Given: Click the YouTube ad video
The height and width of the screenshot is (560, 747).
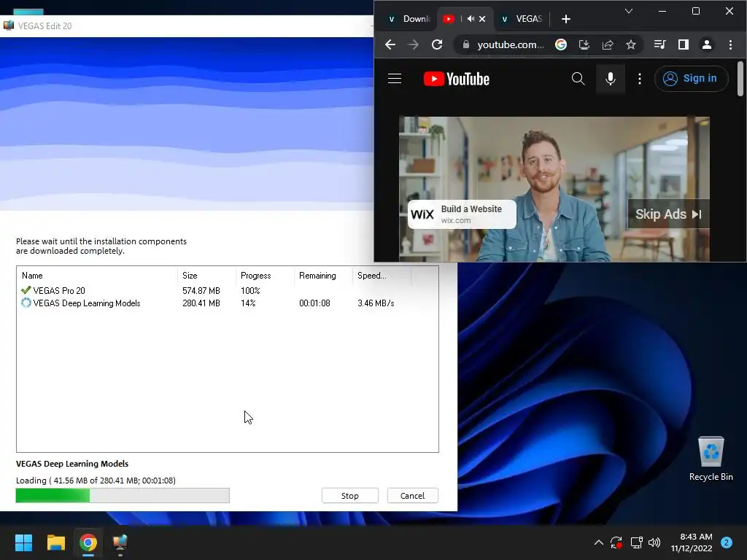Looking at the screenshot, I should 554,189.
